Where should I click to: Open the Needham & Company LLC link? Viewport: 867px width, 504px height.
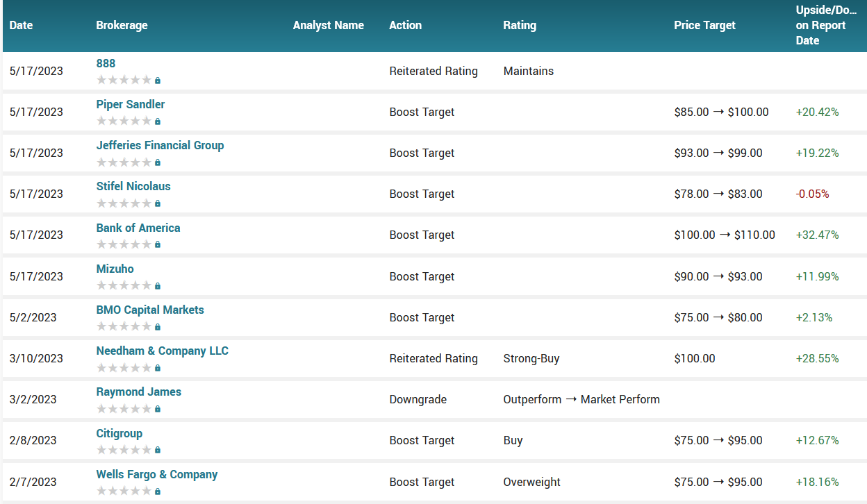coord(163,351)
